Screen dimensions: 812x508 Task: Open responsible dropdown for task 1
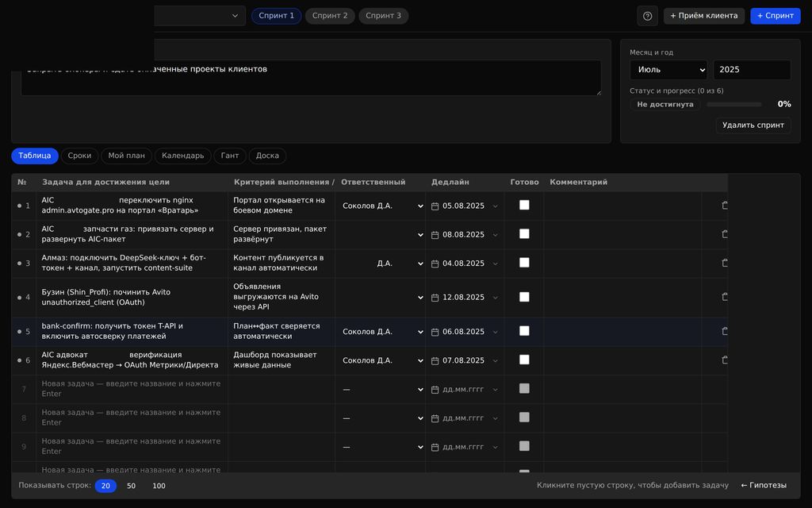pyautogui.click(x=381, y=206)
